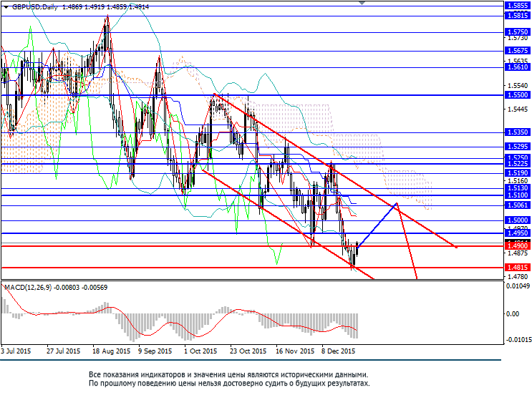
Task: Select the 1.5061 price level label
Action: 517,205
